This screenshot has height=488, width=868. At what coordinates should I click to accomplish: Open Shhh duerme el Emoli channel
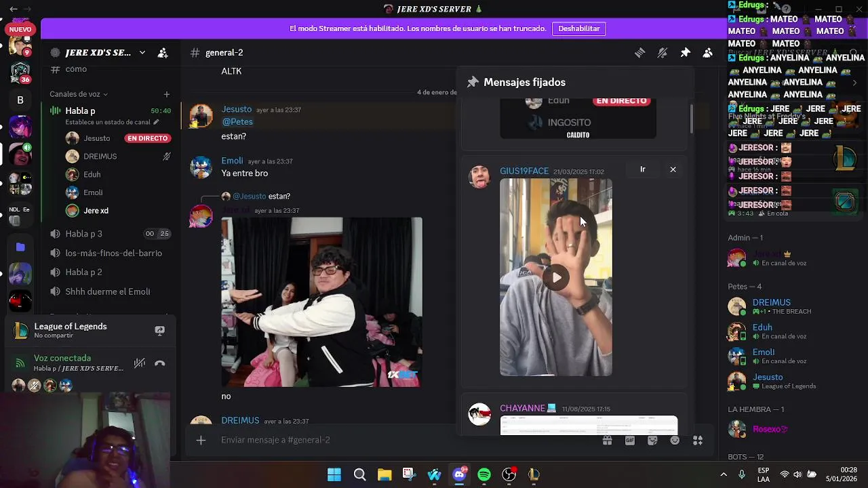click(107, 292)
